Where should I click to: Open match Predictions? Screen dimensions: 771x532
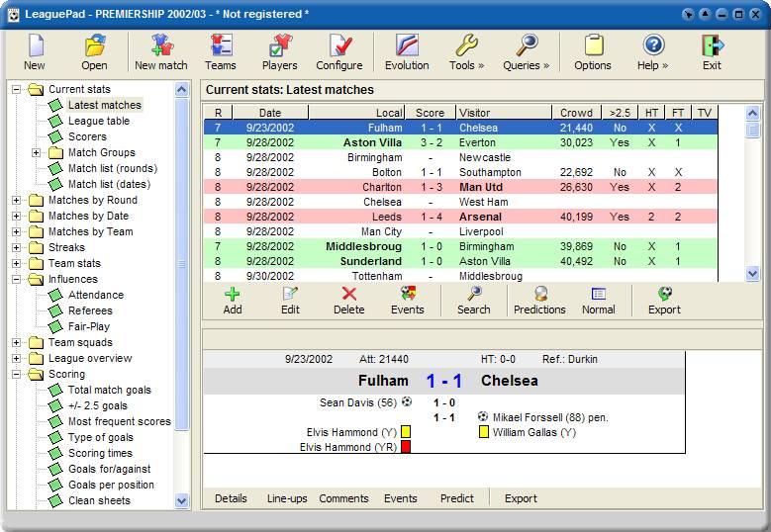coord(539,301)
